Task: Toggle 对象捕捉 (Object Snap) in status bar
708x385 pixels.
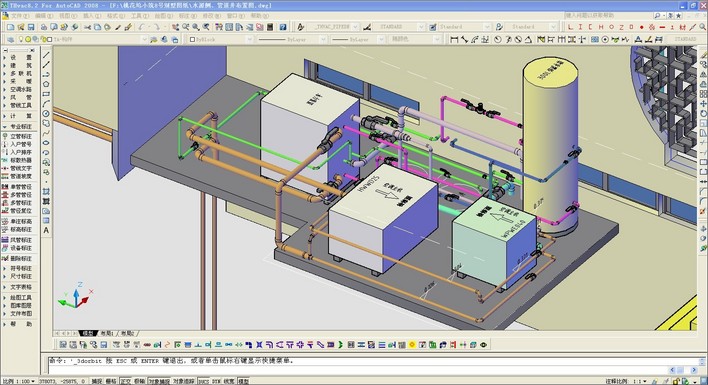Action: (159, 381)
